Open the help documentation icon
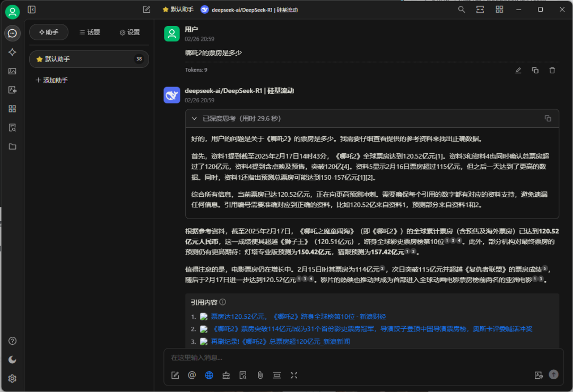 12,341
